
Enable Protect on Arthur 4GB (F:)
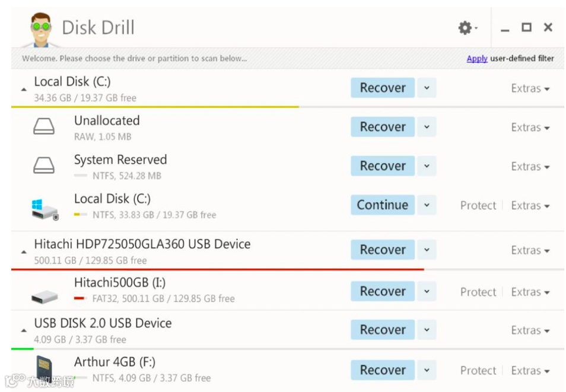pyautogui.click(x=478, y=370)
